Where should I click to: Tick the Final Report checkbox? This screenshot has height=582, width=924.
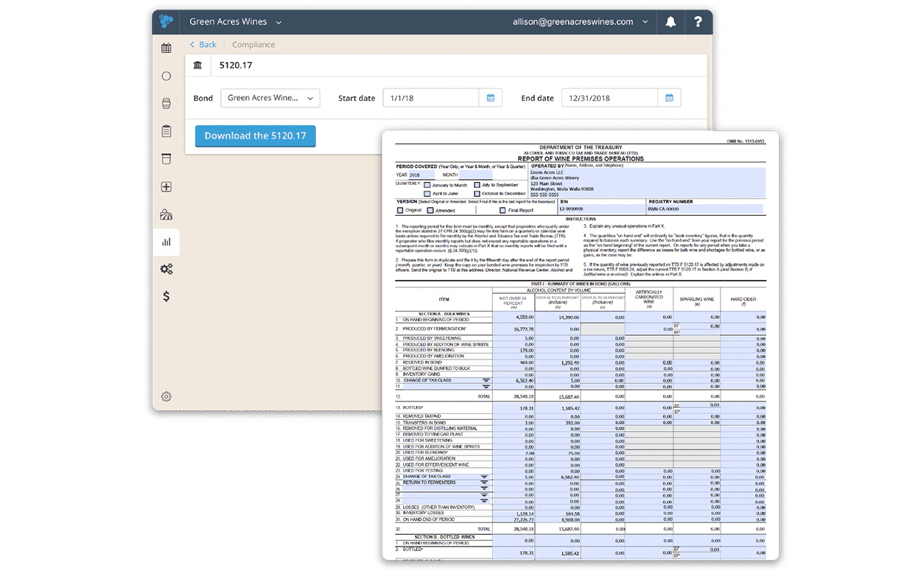[x=503, y=211]
